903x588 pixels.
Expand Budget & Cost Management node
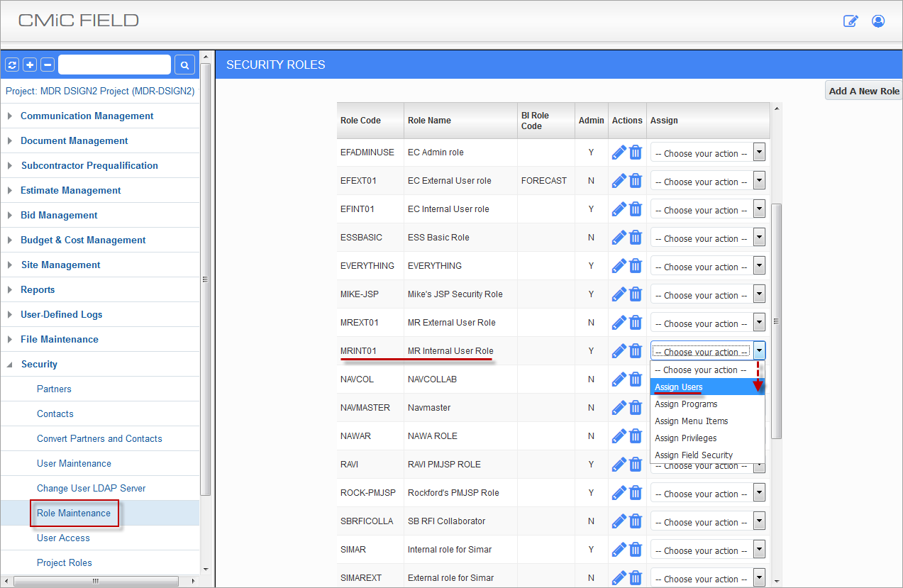(x=10, y=240)
